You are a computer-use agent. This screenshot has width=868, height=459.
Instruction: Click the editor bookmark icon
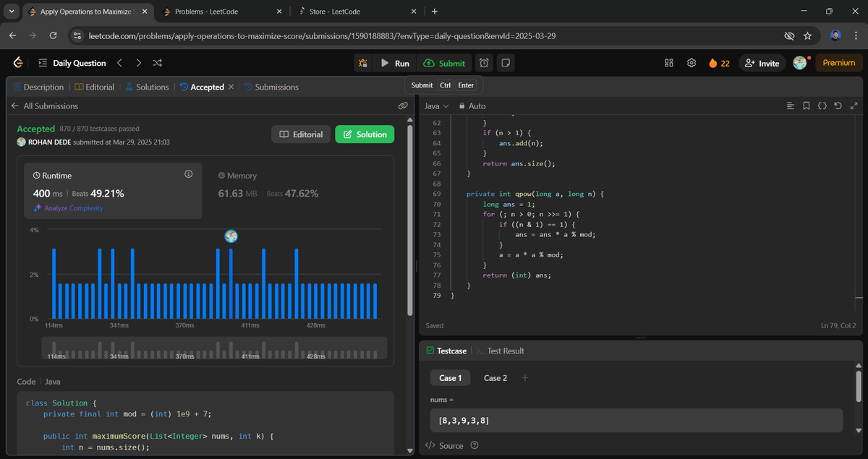coord(807,106)
